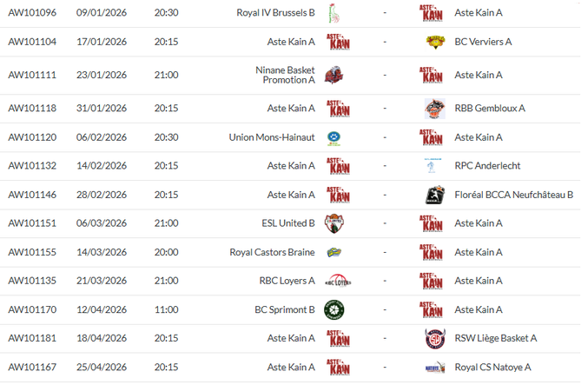588x385 pixels.
Task: Open the Ninane Basket Promotion A logo
Action: pyautogui.click(x=334, y=76)
